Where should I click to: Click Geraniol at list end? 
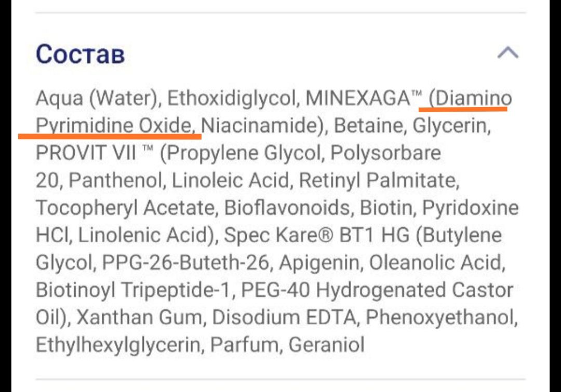pos(326,345)
